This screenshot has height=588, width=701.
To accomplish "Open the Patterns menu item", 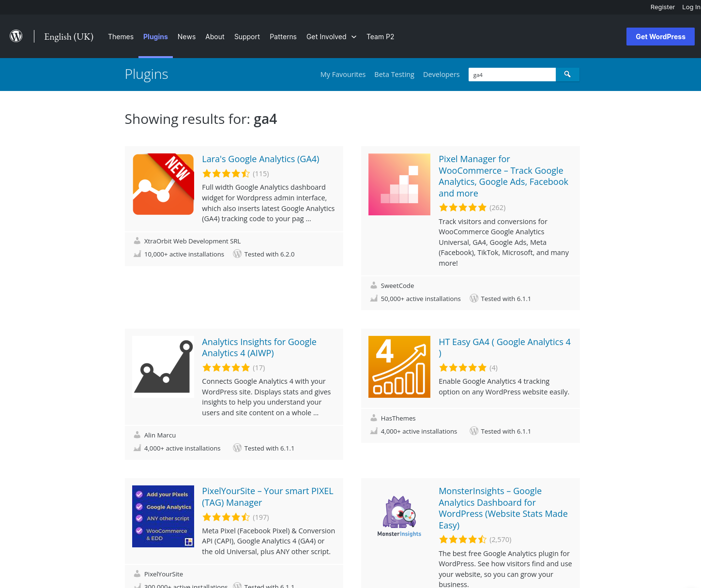I will click(283, 37).
